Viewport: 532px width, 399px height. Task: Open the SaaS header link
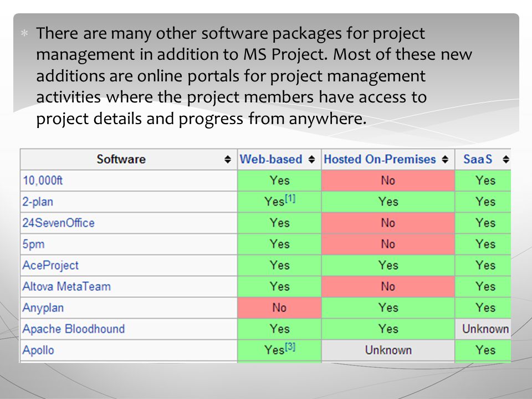478,159
